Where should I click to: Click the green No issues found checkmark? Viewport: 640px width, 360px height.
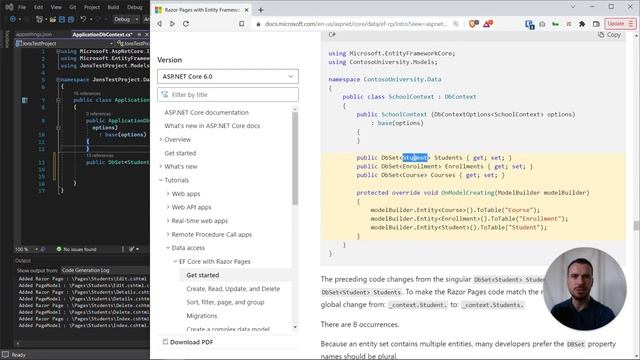point(59,249)
